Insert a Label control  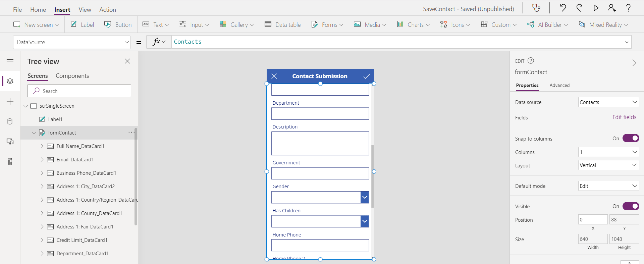tap(82, 24)
